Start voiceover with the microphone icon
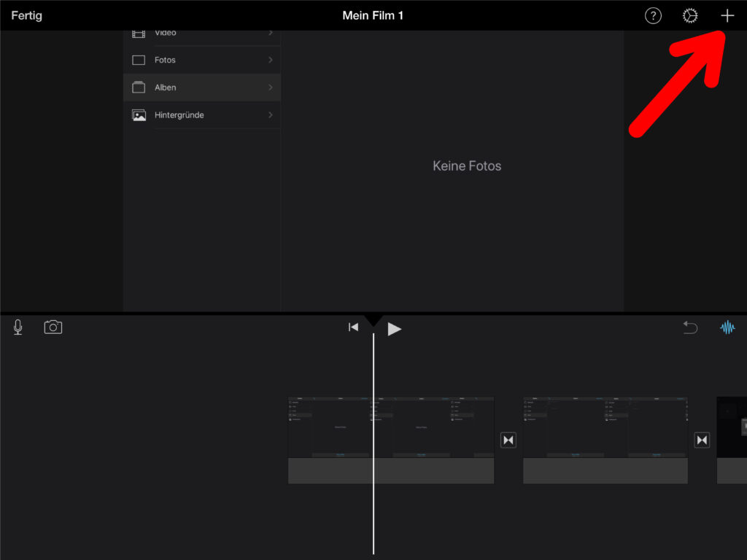747x560 pixels. pyautogui.click(x=18, y=328)
